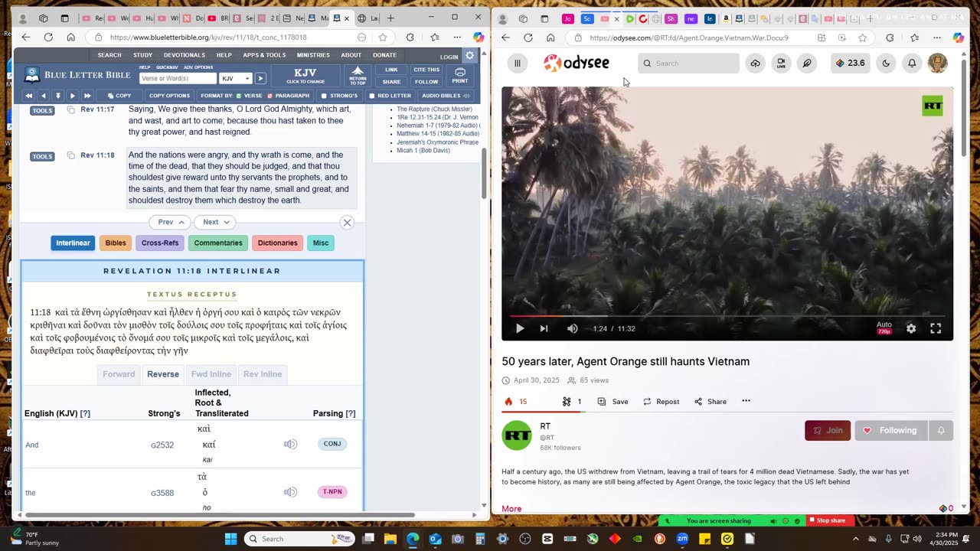
Task: Open the Apps & Tools menu
Action: coord(264,55)
